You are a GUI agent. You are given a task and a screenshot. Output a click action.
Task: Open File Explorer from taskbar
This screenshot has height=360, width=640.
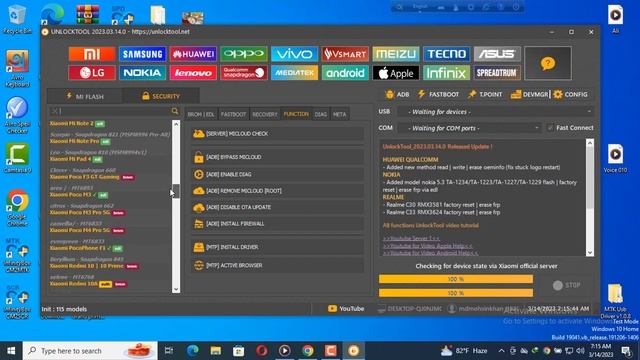216,351
